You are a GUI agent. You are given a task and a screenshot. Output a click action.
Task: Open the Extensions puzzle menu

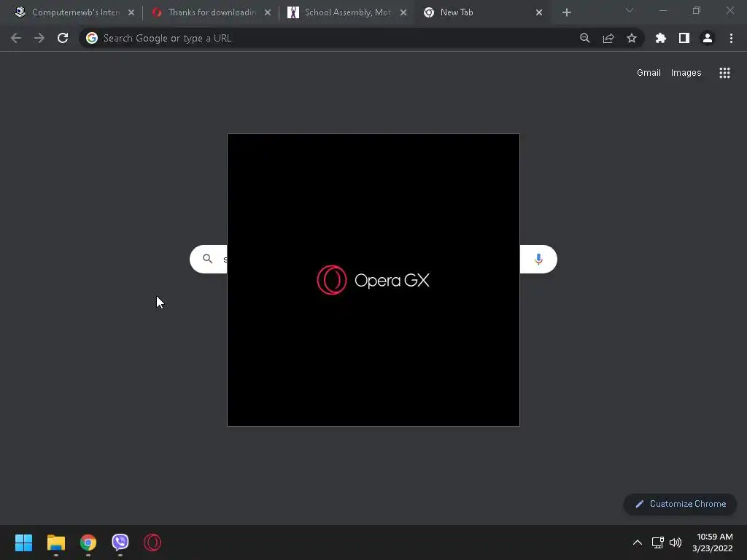(661, 38)
